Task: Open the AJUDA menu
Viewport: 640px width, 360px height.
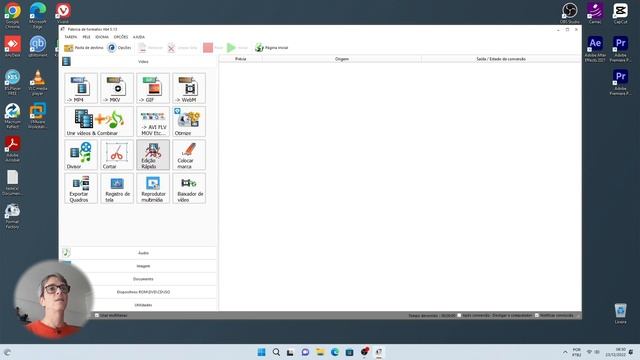Action: (x=139, y=37)
